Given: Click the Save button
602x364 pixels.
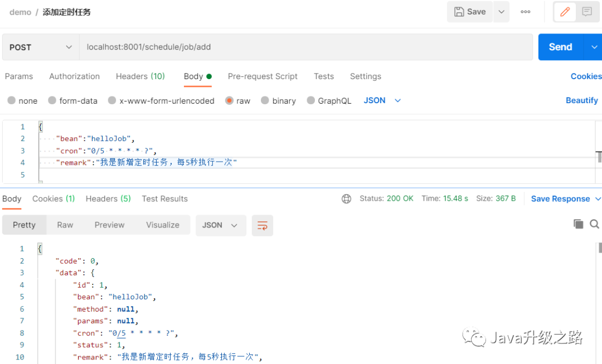Looking at the screenshot, I should click(470, 12).
